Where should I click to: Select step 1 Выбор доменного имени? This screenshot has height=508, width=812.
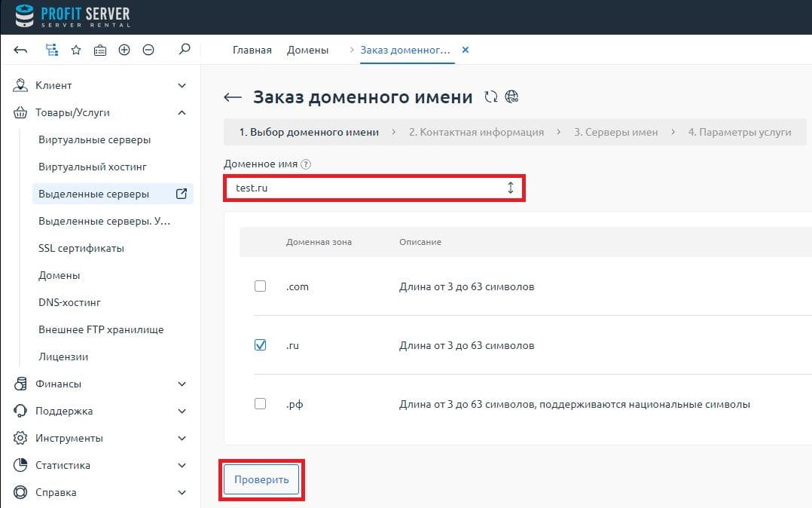coord(309,132)
